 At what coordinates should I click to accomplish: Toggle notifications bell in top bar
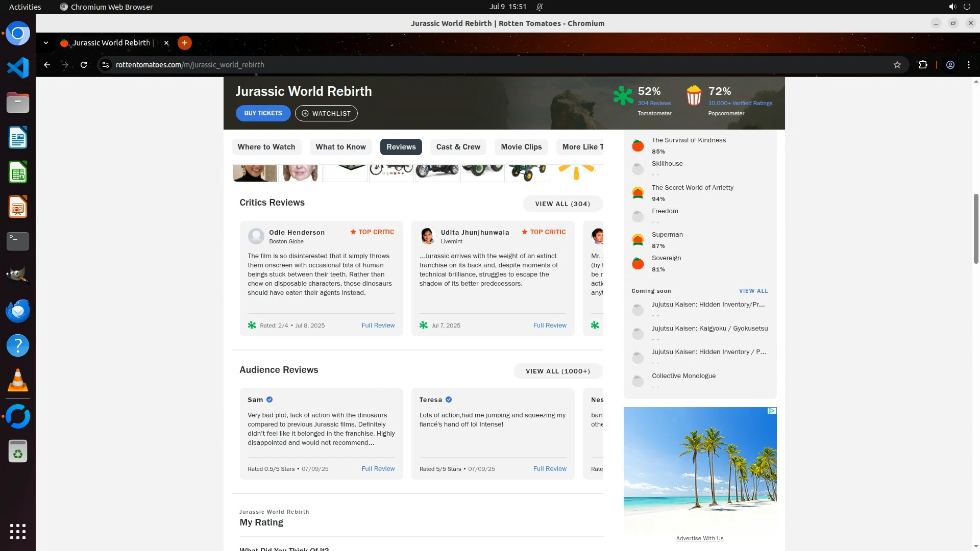[x=540, y=7]
